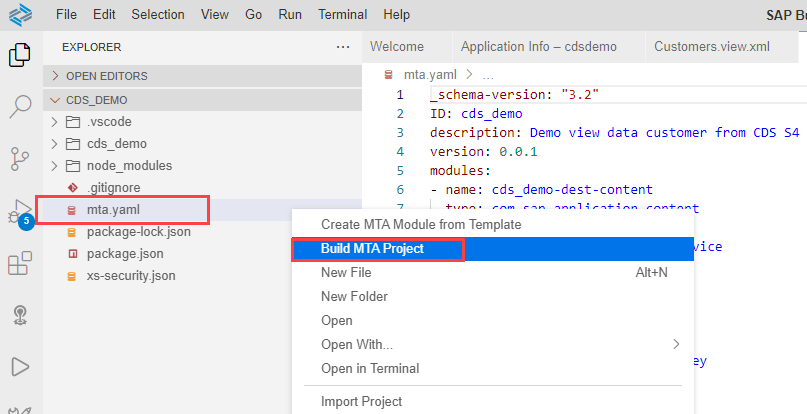
Task: Switch to the Customers.view.xml tab
Action: pyautogui.click(x=711, y=47)
